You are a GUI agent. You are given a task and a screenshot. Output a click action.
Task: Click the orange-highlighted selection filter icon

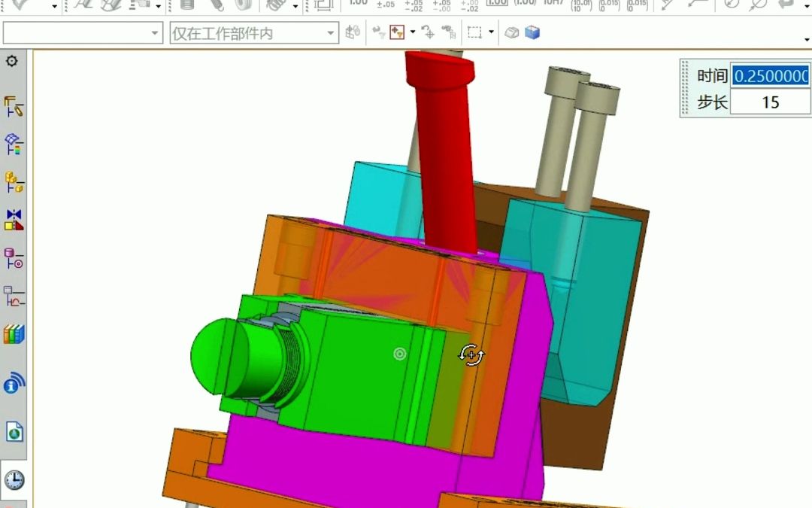(397, 32)
